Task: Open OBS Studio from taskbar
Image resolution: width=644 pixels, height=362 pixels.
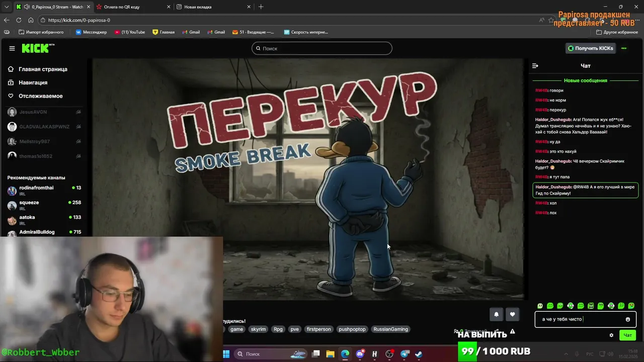Action: (x=389, y=354)
